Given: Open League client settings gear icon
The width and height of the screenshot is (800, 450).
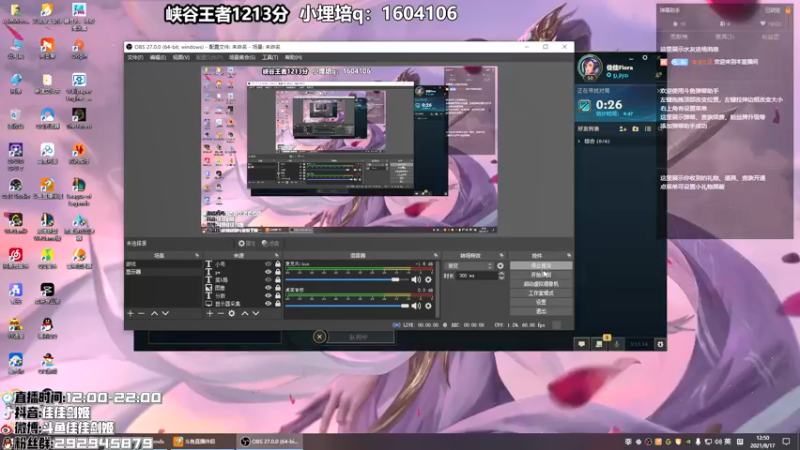Looking at the screenshot, I should pyautogui.click(x=645, y=58).
